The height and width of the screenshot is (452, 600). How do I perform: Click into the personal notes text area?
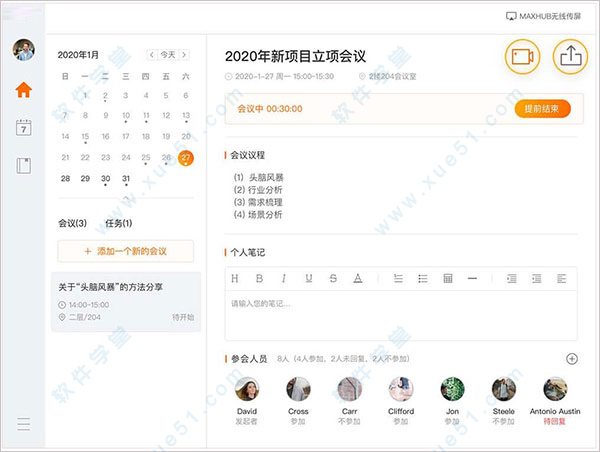coord(401,315)
